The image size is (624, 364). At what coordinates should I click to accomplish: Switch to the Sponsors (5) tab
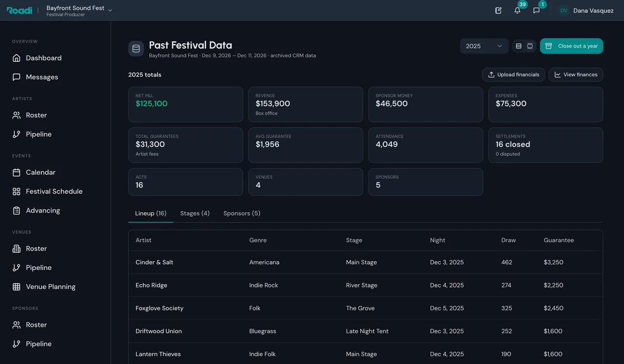point(242,213)
